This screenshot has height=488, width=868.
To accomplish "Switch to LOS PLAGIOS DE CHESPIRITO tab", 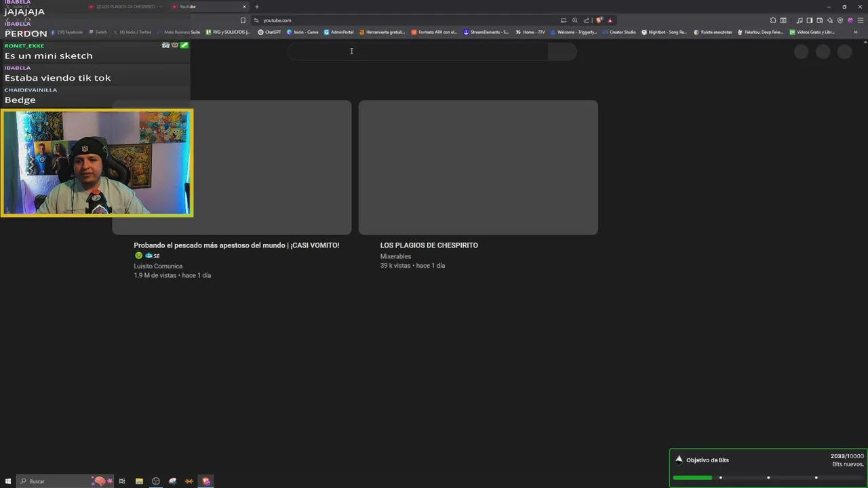I will coord(125,7).
